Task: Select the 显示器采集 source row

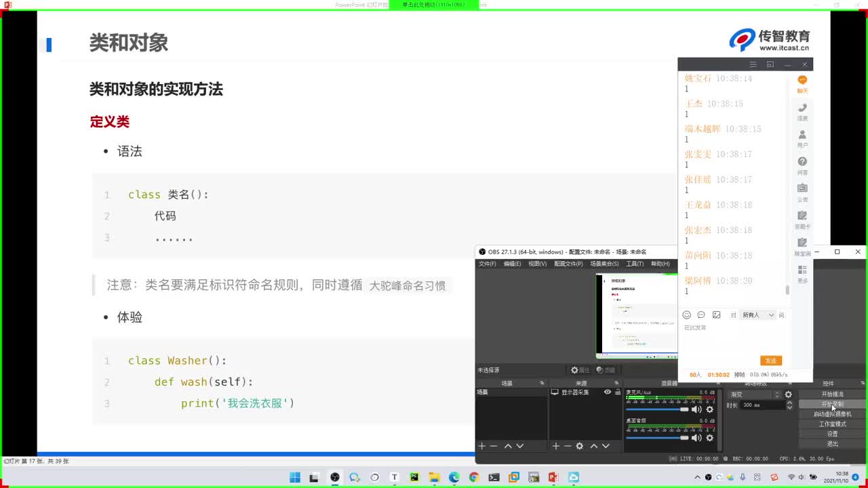Action: 585,392
